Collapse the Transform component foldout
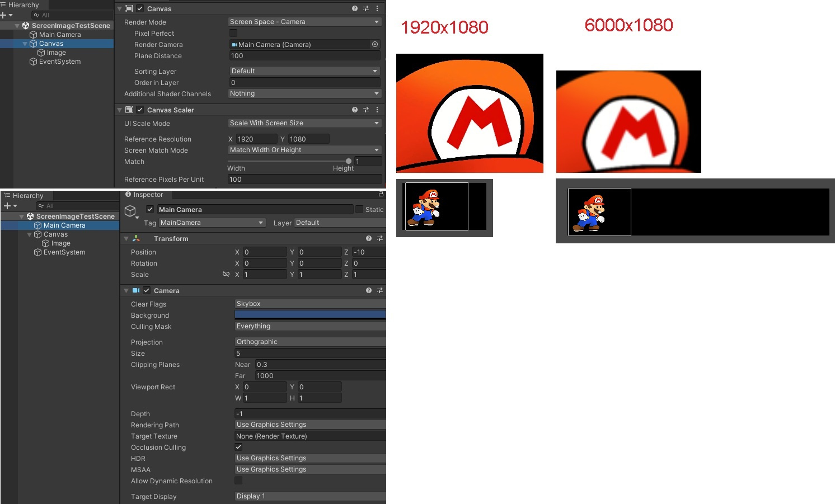This screenshot has width=835, height=504. [126, 238]
